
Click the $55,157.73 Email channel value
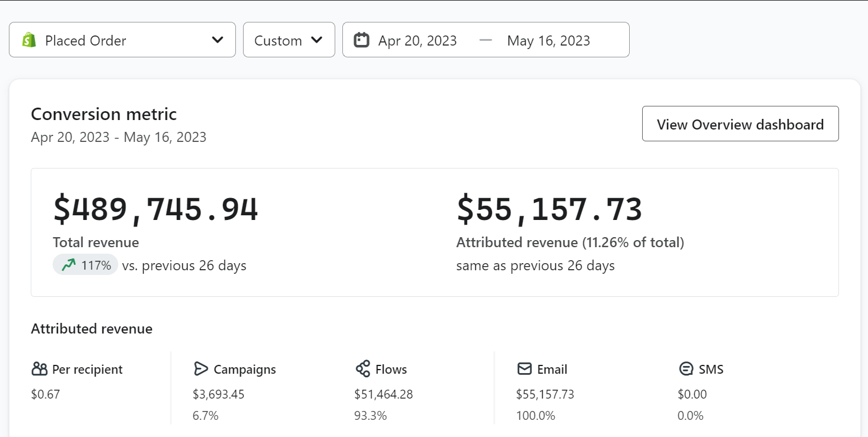click(545, 394)
